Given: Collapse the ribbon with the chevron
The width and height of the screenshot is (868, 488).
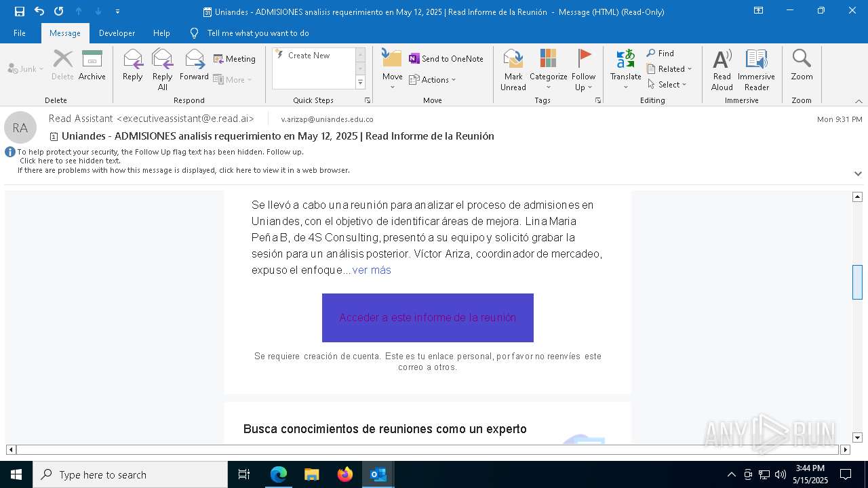Looking at the screenshot, I should [x=859, y=101].
